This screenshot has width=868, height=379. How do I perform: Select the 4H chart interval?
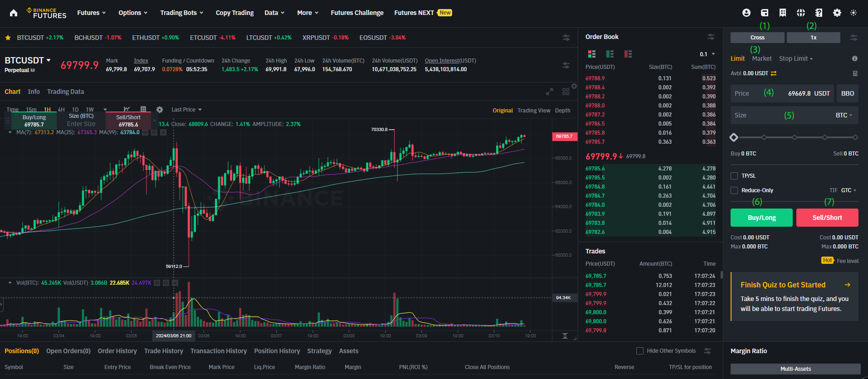(61, 110)
